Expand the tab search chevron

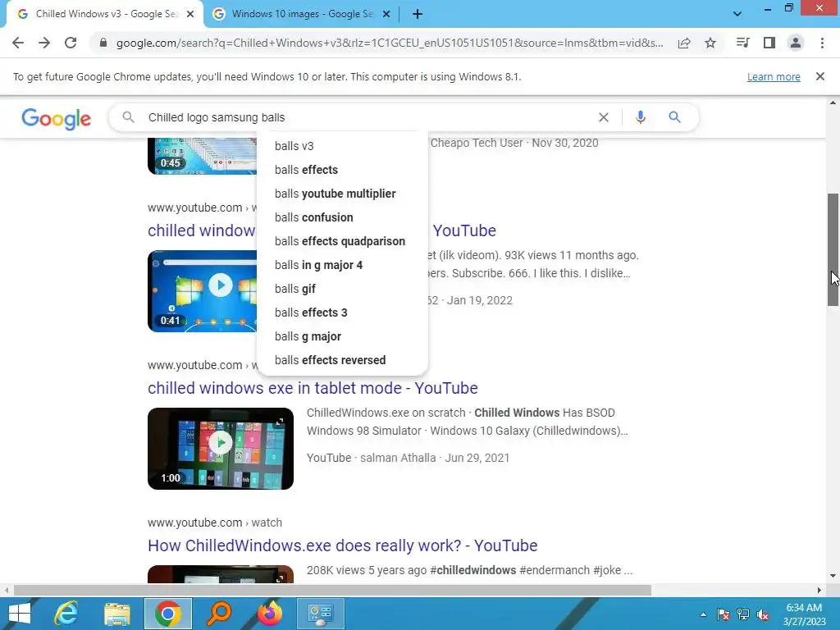(737, 14)
